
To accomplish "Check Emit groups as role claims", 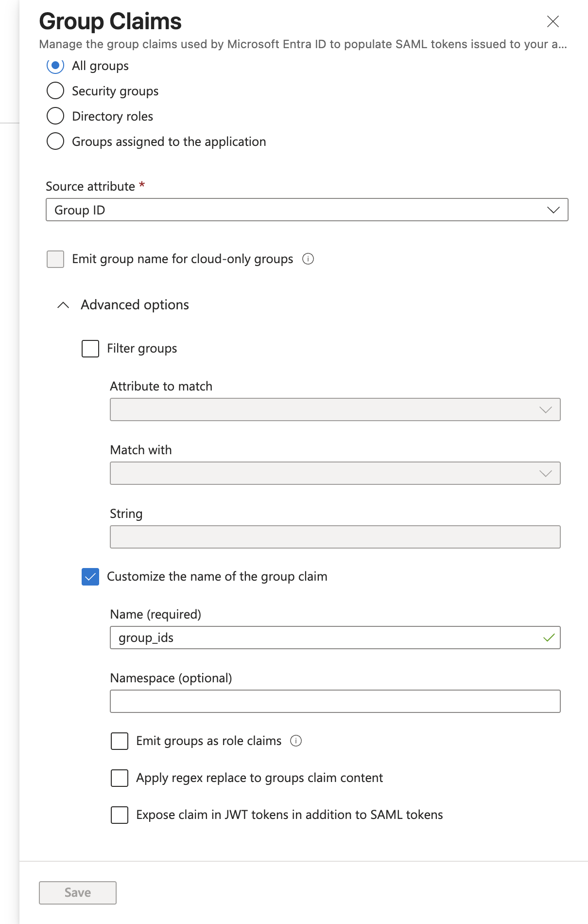I will point(120,741).
